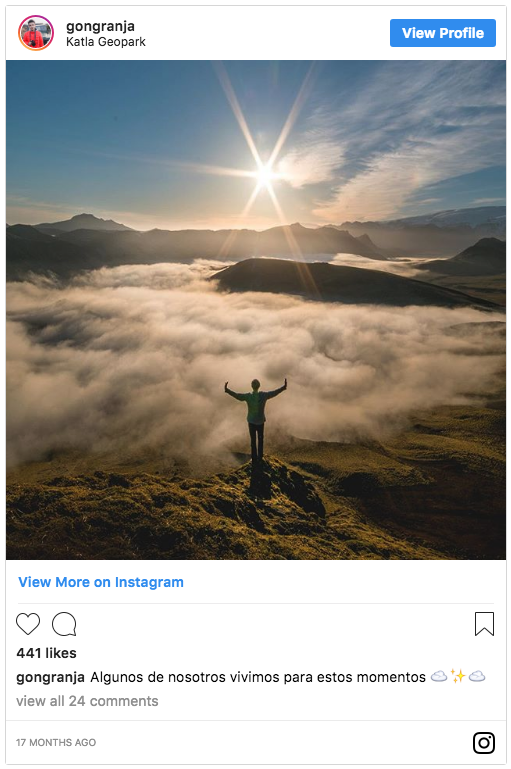Open the gongranja profile avatar
Image resolution: width=511 pixels, height=769 pixels.
[36, 33]
